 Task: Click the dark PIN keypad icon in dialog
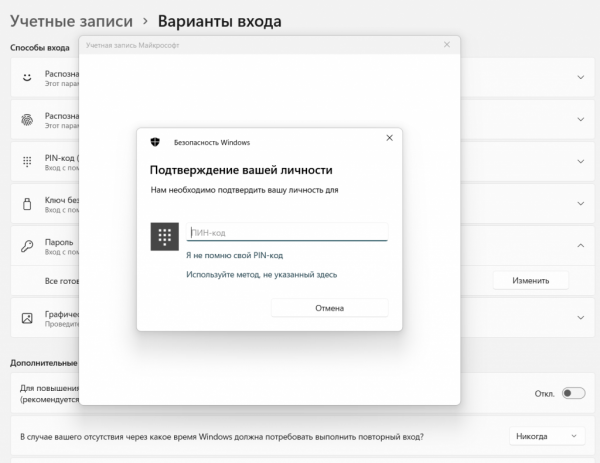click(x=165, y=236)
